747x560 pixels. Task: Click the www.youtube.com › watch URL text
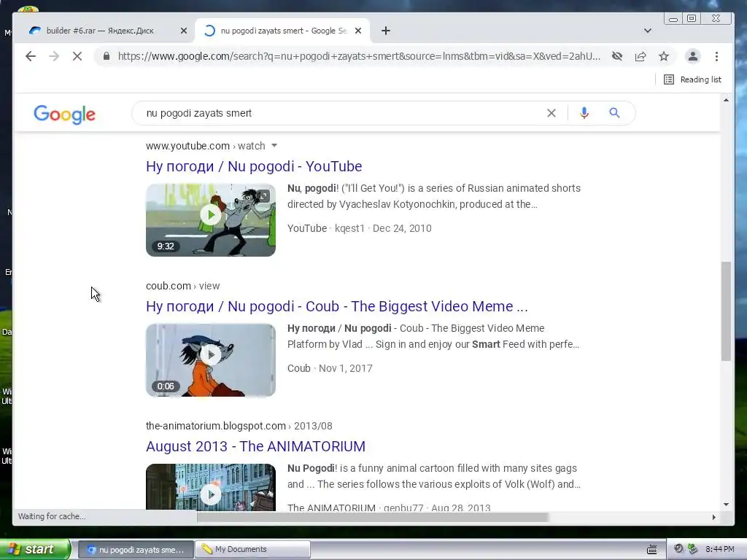(x=205, y=146)
